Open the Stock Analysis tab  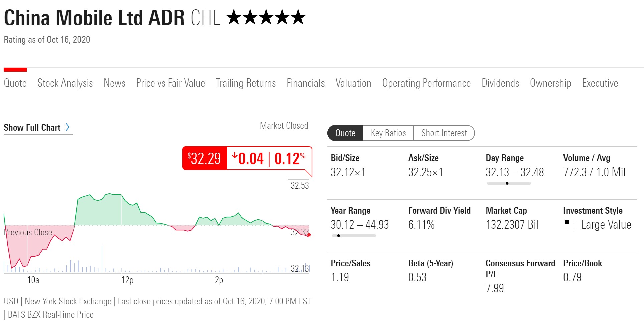point(65,83)
